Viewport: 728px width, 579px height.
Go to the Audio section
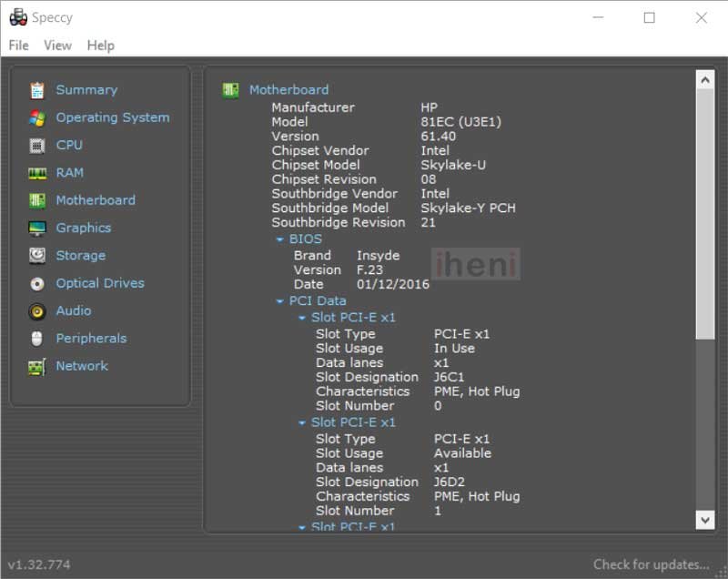point(74,310)
